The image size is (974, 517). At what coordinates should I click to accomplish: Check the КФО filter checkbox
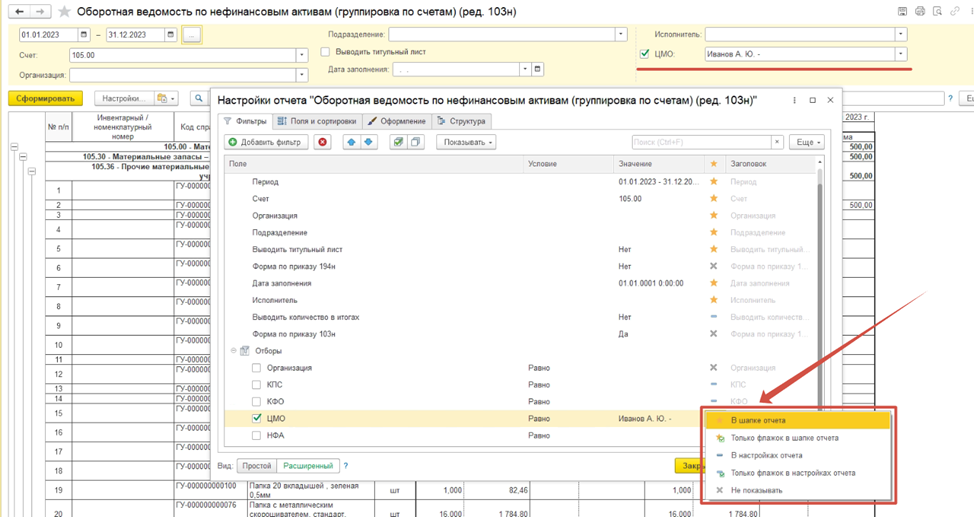point(257,401)
